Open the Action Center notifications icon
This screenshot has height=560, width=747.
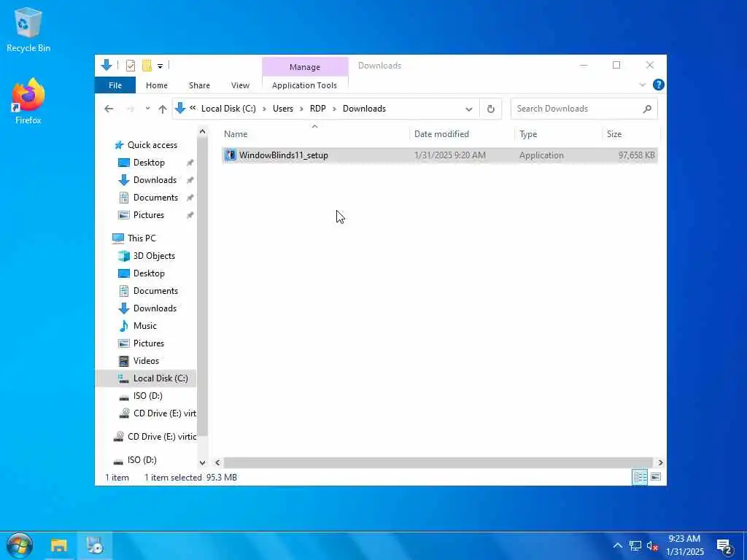pyautogui.click(x=724, y=546)
